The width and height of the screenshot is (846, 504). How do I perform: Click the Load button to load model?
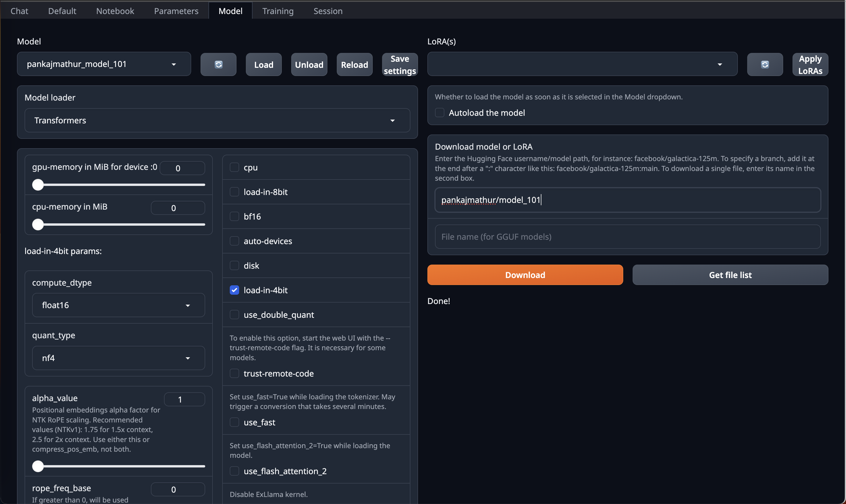click(263, 64)
